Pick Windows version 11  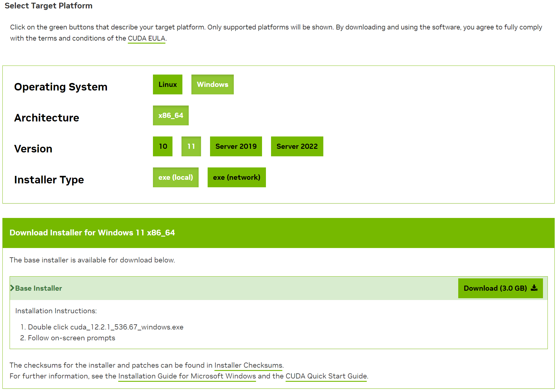point(191,146)
